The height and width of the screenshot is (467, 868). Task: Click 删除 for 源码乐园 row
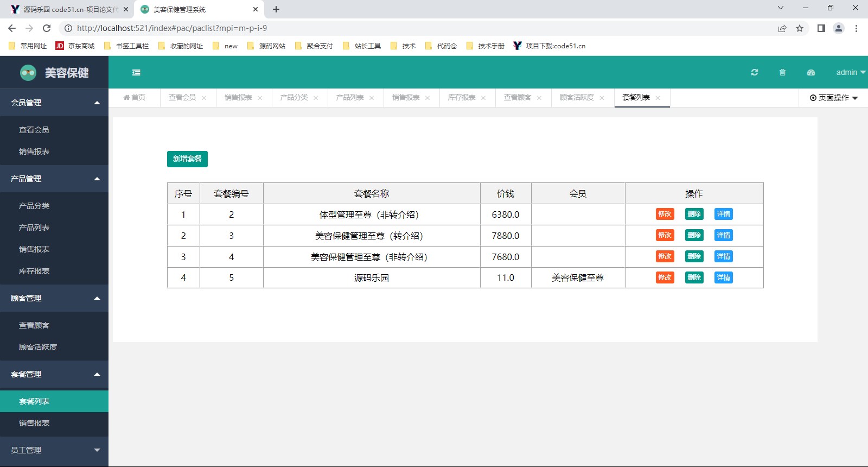(694, 277)
